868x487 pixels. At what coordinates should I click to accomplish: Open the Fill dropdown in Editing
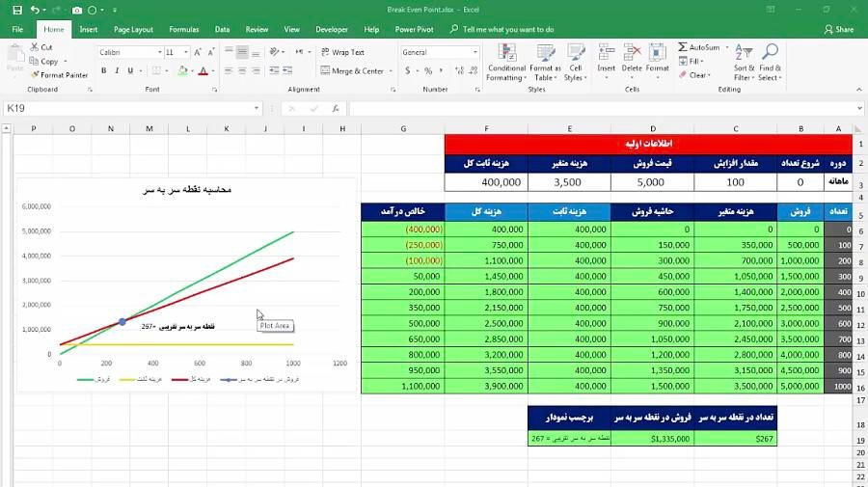click(x=691, y=61)
